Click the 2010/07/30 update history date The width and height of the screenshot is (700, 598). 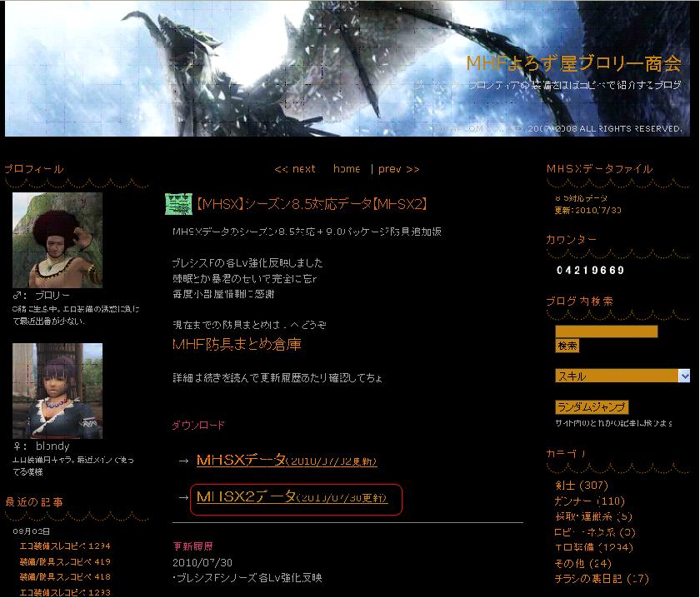[x=202, y=562]
